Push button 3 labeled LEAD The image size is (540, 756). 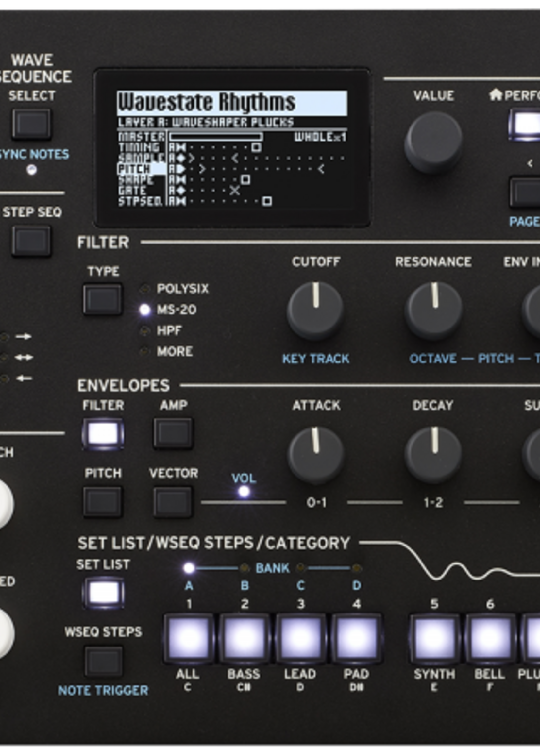[301, 639]
